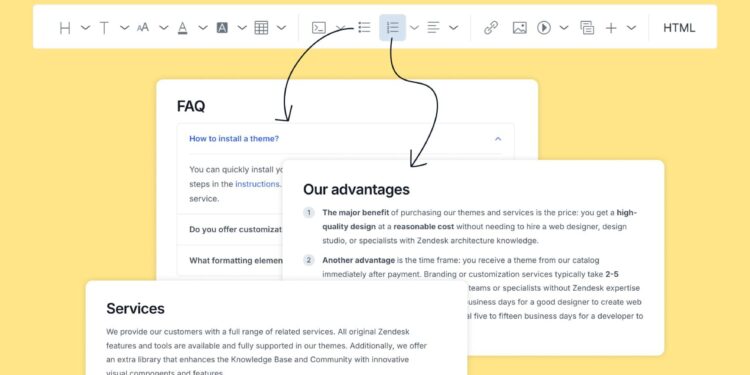Image resolution: width=750 pixels, height=375 pixels.
Task: Select the Heading (H) tool
Action: (65, 28)
